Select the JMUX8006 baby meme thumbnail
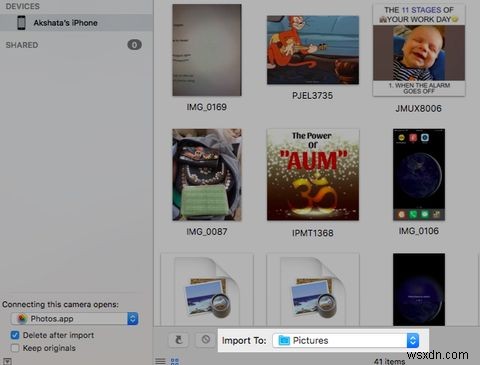Image resolution: width=480 pixels, height=365 pixels. point(419,50)
